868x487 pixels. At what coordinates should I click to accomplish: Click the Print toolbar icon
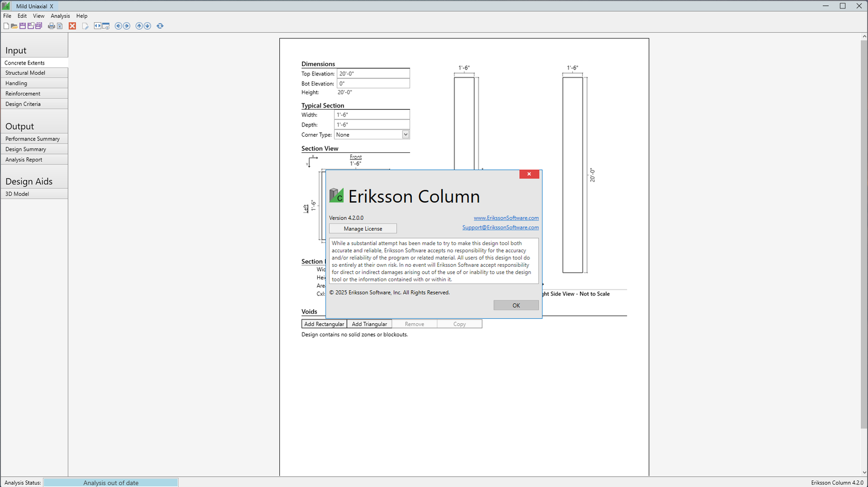(x=52, y=26)
